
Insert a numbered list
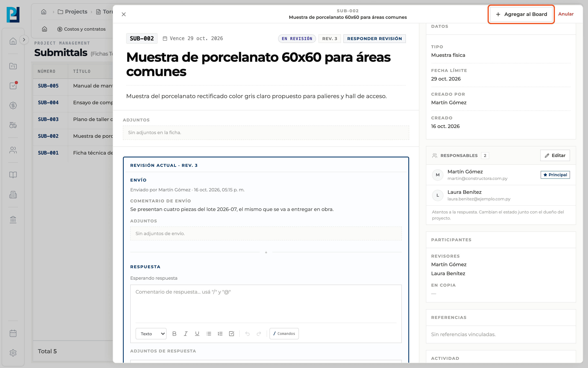point(220,333)
